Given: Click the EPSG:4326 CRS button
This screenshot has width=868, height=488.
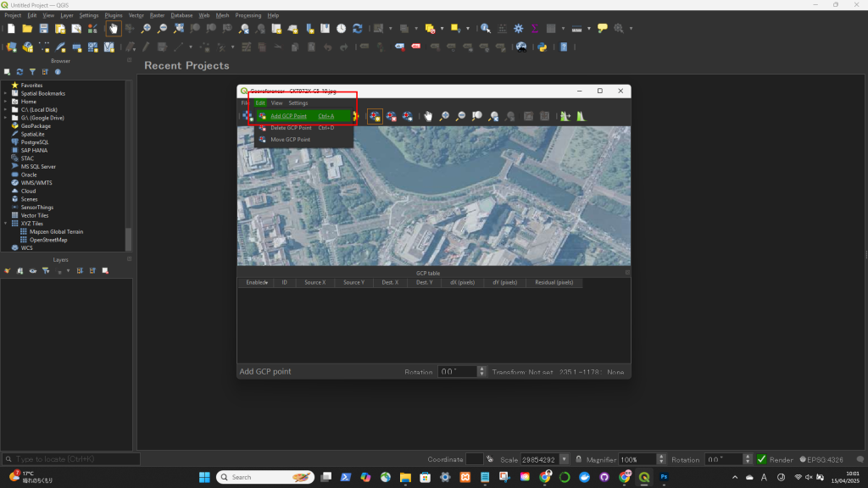Looking at the screenshot, I should click(x=820, y=459).
